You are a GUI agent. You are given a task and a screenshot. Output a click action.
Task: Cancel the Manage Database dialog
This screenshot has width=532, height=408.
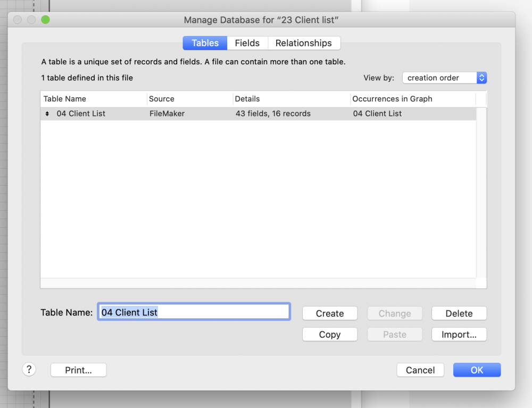tap(420, 370)
